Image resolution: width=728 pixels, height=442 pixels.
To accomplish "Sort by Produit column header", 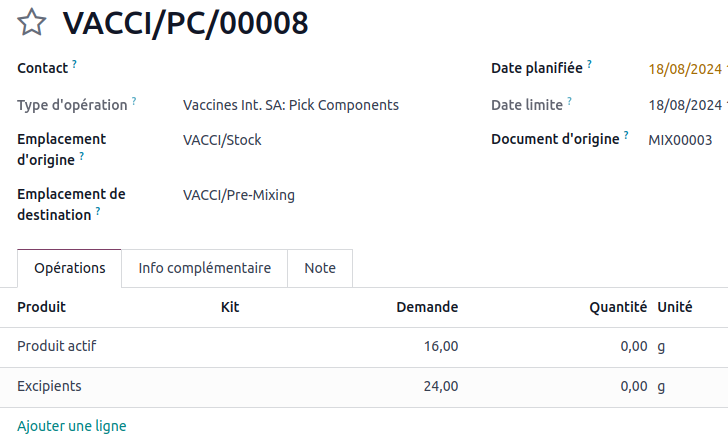I will [42, 307].
